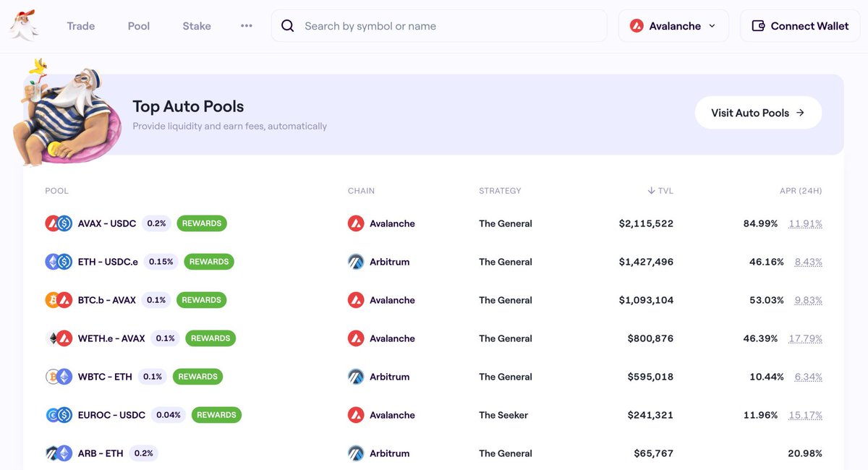
Task: Click REWARDS badge on WETH.e - AVAX row
Action: click(x=210, y=338)
